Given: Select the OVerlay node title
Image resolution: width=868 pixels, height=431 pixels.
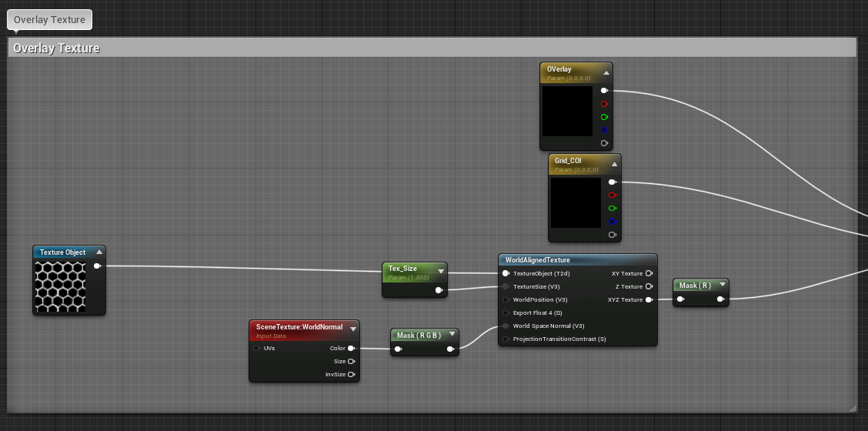Looking at the screenshot, I should [x=559, y=69].
